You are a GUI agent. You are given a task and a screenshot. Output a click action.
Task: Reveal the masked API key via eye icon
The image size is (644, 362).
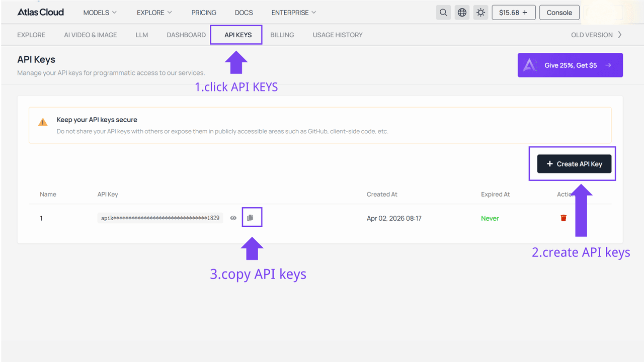click(233, 218)
